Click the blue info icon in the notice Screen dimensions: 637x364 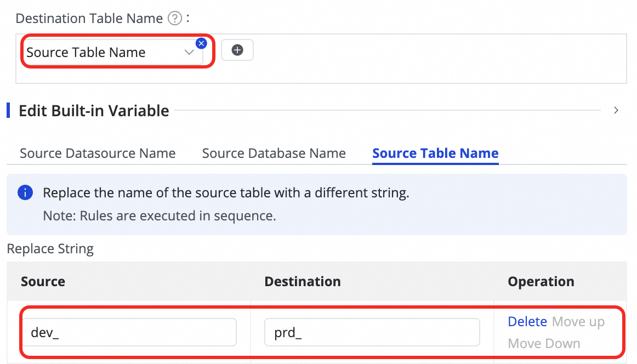[24, 193]
